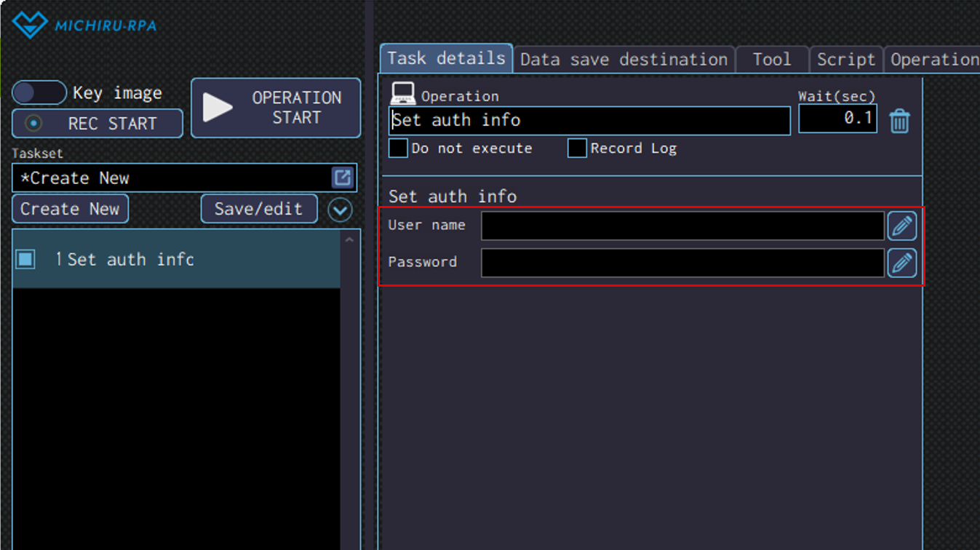
Task: Click the trash icon to delete operation
Action: click(x=899, y=121)
